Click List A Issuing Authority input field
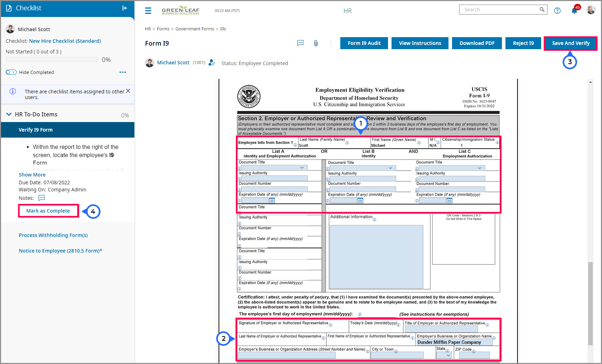Screen dimensions: 602x364 (274, 178)
